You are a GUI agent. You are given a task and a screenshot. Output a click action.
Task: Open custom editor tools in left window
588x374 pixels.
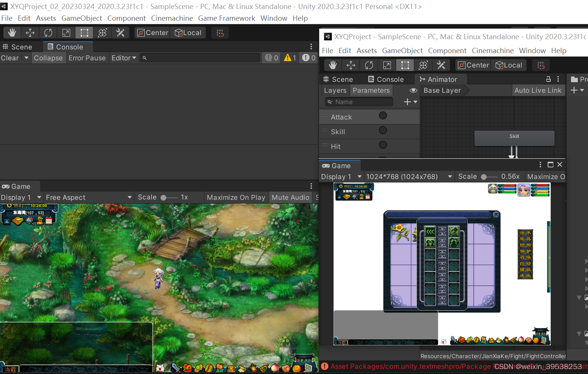pyautogui.click(x=121, y=33)
